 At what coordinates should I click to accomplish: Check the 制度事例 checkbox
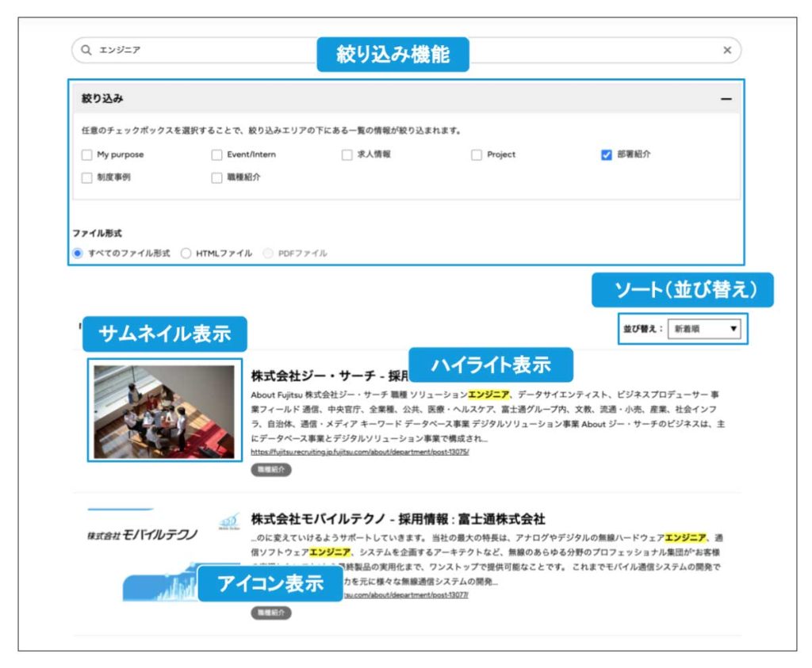[x=87, y=177]
